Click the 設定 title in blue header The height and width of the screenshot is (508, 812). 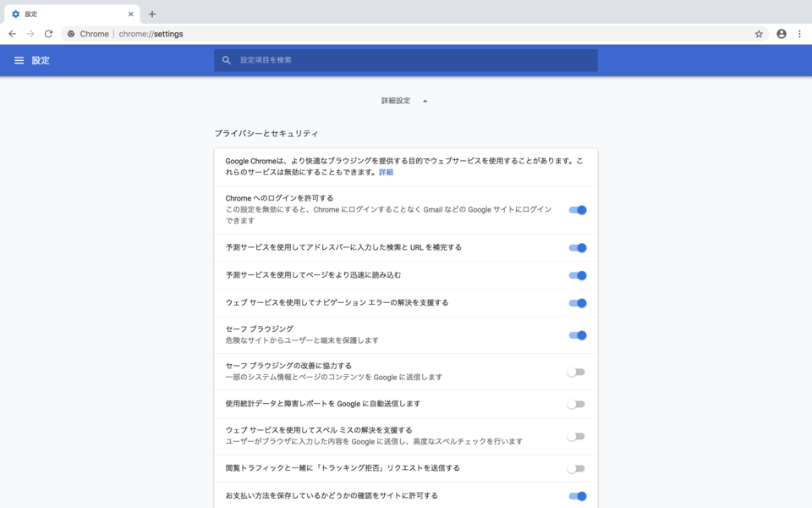coord(41,60)
